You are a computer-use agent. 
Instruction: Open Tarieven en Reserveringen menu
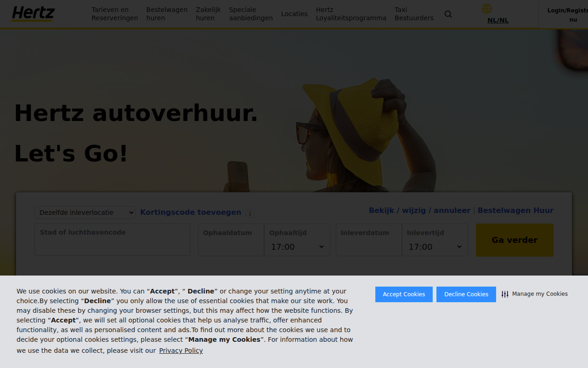115,14
